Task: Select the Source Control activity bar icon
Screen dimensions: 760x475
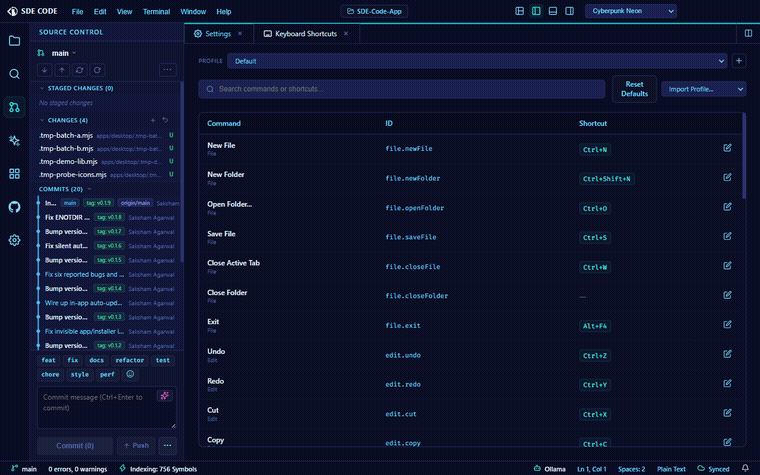Action: click(x=15, y=107)
